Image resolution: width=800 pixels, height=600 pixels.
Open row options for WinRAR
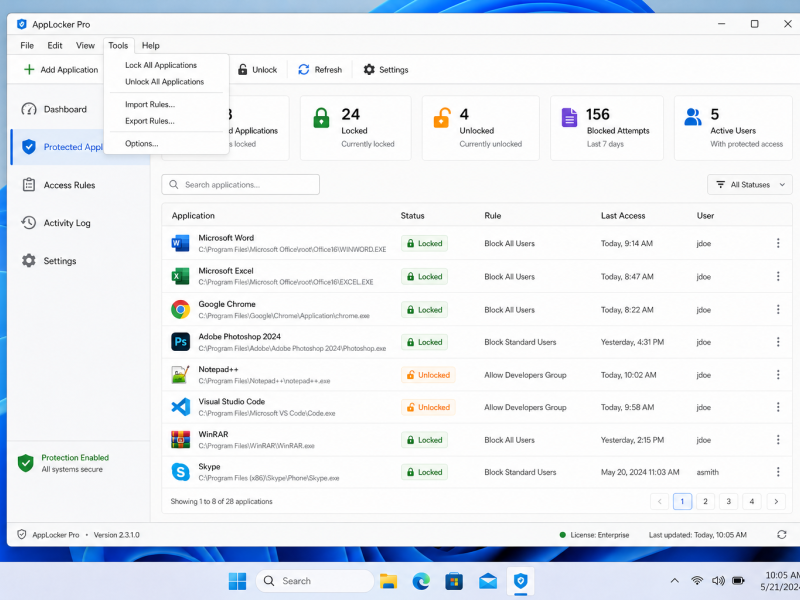[x=778, y=440]
